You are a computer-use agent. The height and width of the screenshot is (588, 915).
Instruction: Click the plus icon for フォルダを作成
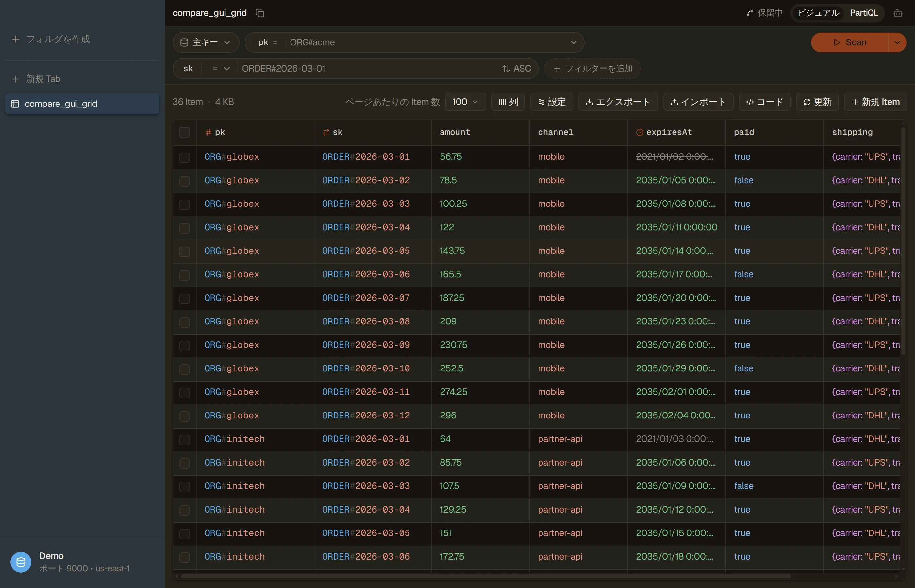coord(16,39)
